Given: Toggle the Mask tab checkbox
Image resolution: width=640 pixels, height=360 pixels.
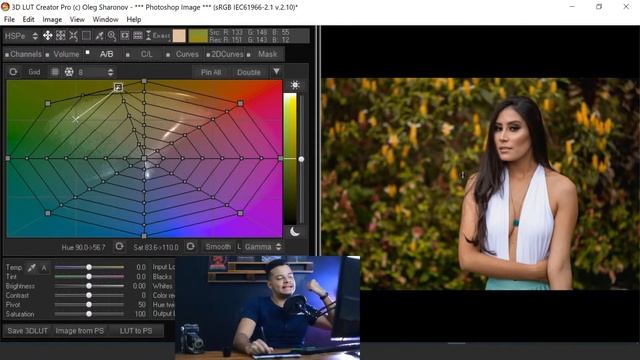Looking at the screenshot, I should tap(249, 55).
